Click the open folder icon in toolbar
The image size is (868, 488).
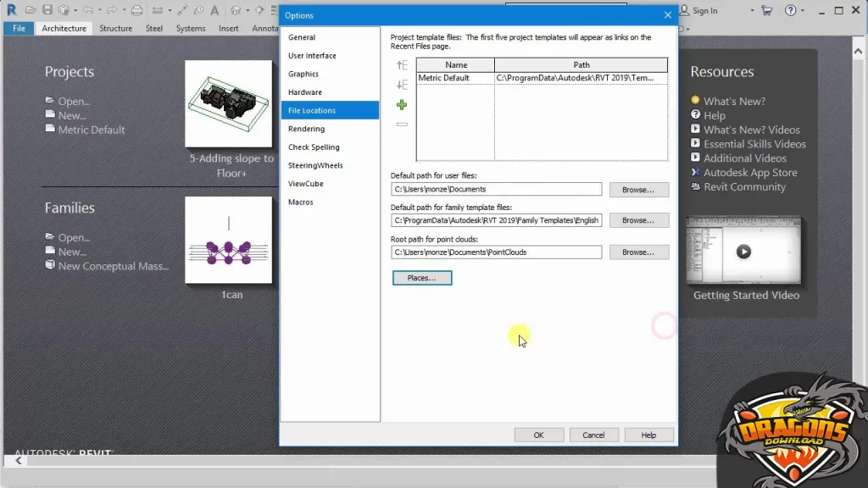(31, 10)
